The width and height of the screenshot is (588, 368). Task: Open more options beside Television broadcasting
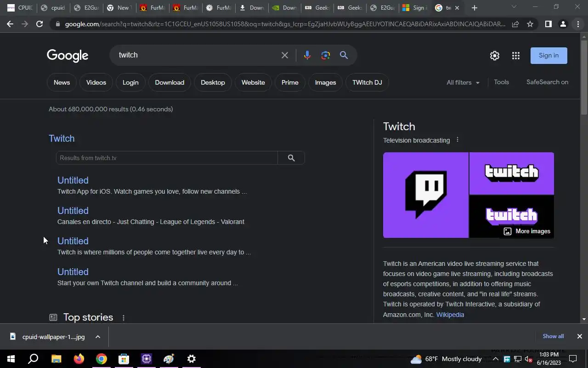click(457, 140)
